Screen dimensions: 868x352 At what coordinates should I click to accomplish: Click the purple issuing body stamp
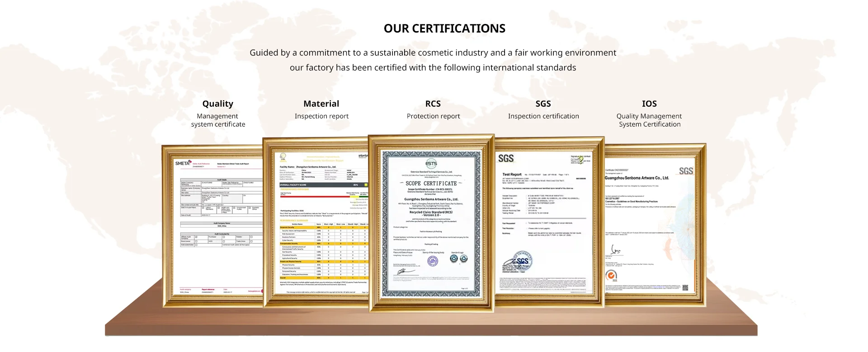433,261
